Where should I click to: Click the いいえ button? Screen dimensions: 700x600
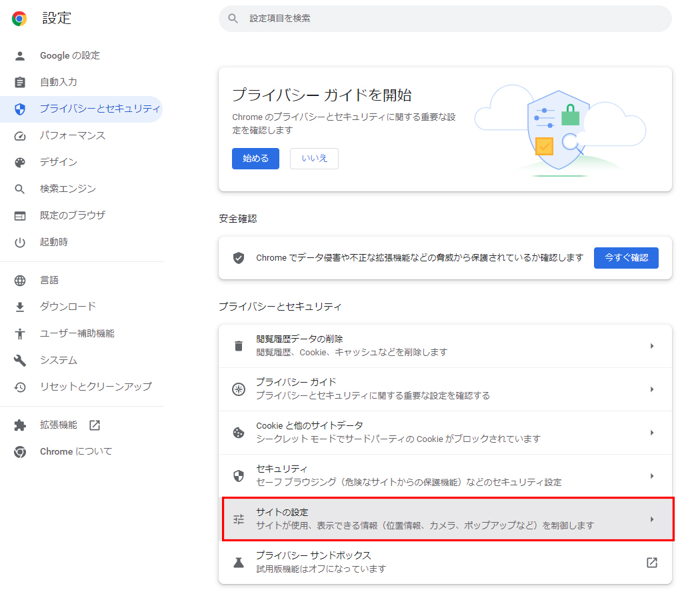pos(314,159)
